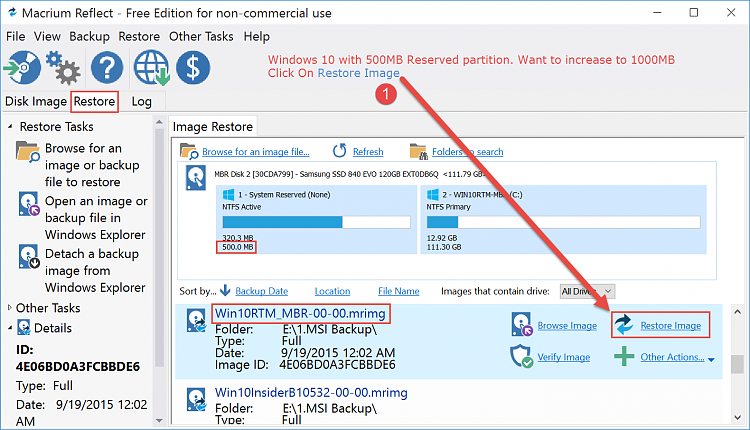Click the Other Actions link
This screenshot has width=750, height=430.
tap(672, 357)
